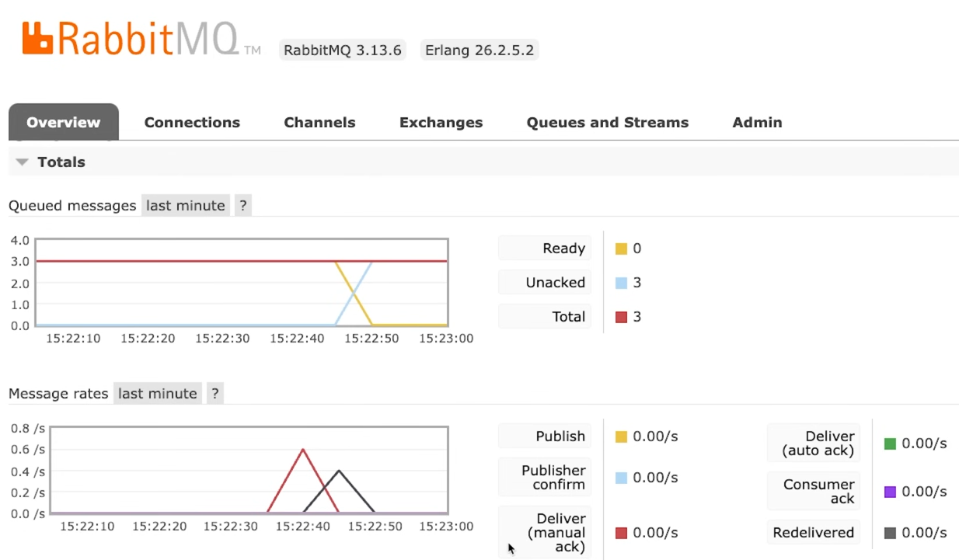Image resolution: width=959 pixels, height=560 pixels.
Task: Click red Deliver manual ack swatch
Action: [x=621, y=533]
